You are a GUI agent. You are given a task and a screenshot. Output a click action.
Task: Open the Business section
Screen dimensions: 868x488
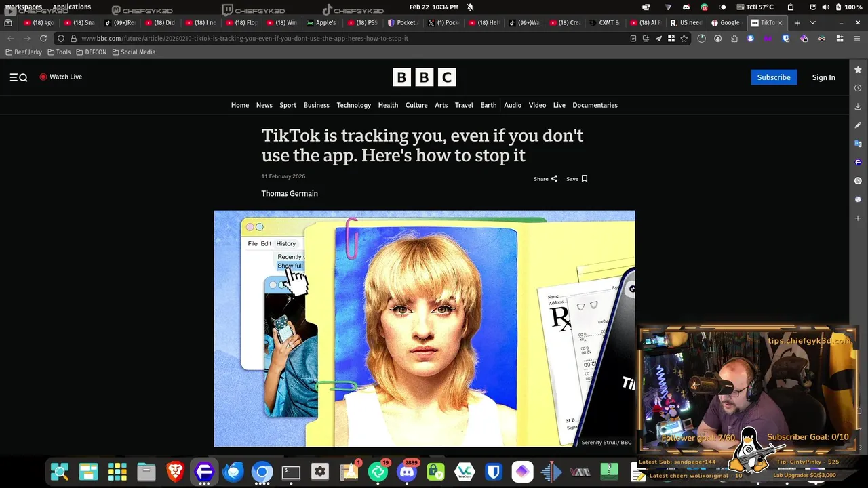point(316,105)
